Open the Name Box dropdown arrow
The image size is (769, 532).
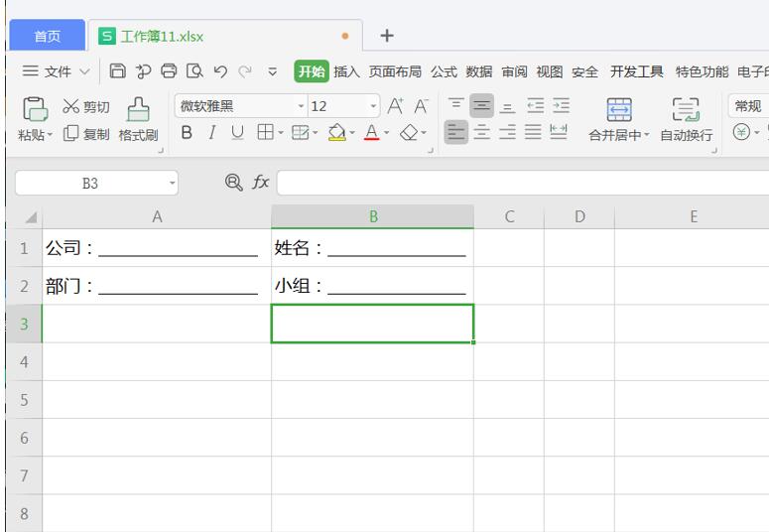172,183
